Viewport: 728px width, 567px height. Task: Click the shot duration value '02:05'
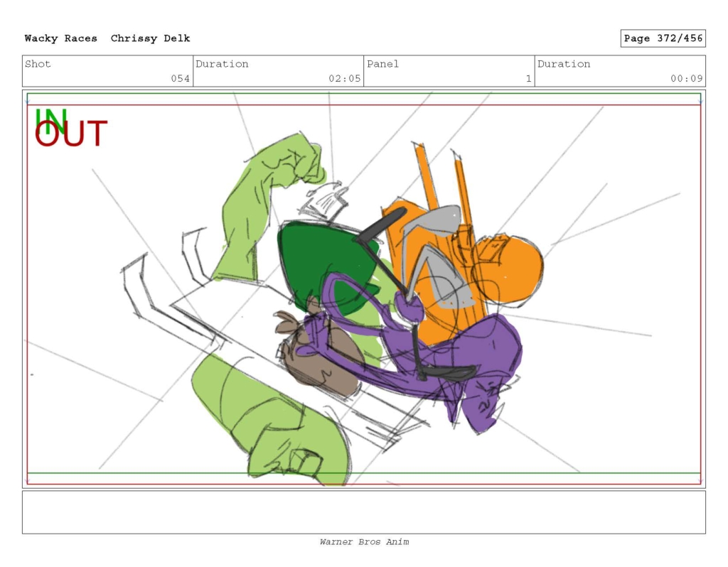point(345,78)
